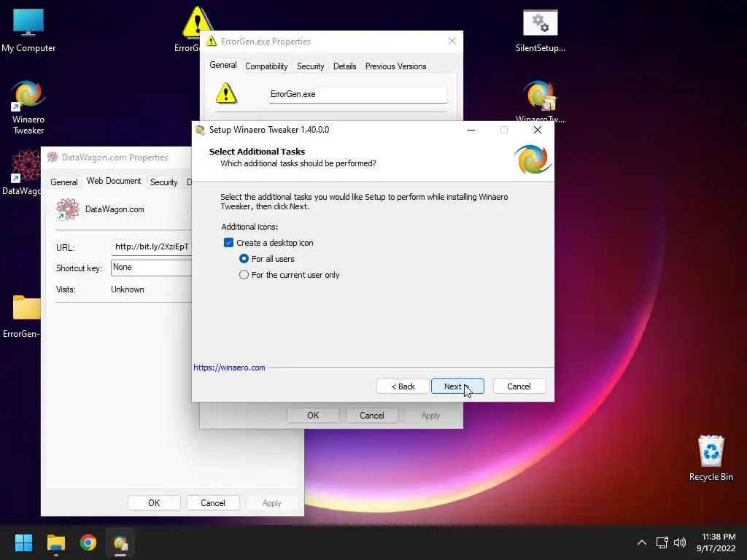Open Security tab in DataWagon Properties
Image resolution: width=747 pixels, height=560 pixels.
(x=164, y=182)
